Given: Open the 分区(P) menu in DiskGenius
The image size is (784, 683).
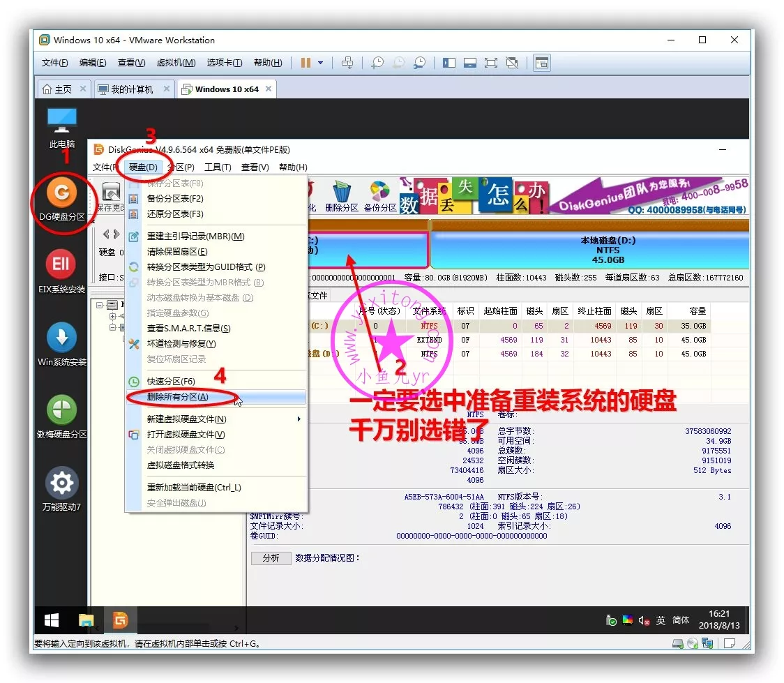Looking at the screenshot, I should 181,167.
